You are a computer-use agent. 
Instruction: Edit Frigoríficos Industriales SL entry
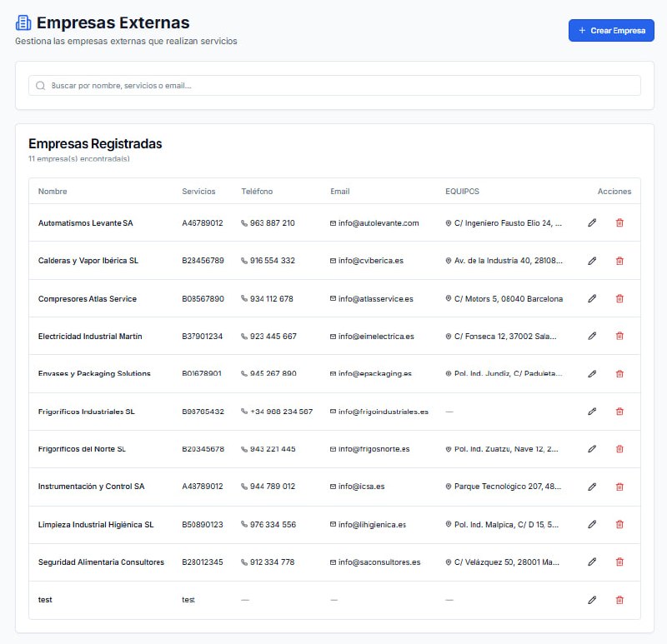point(592,411)
